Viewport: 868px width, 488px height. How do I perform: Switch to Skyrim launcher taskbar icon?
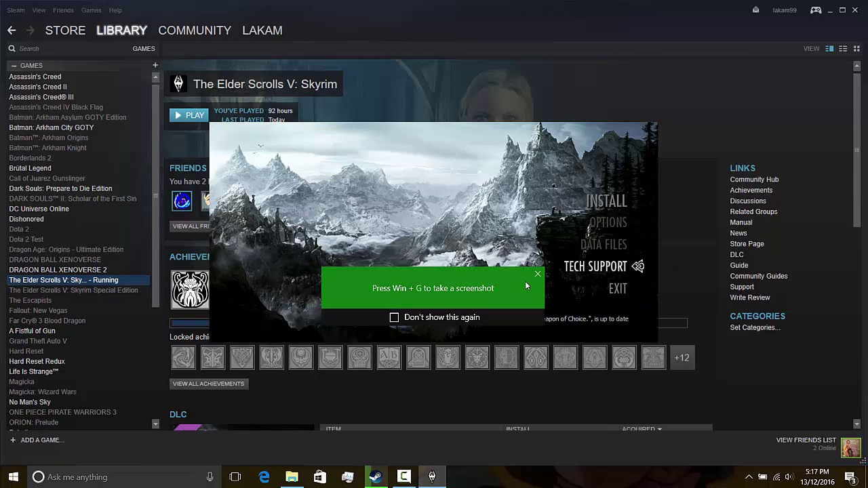pos(431,477)
